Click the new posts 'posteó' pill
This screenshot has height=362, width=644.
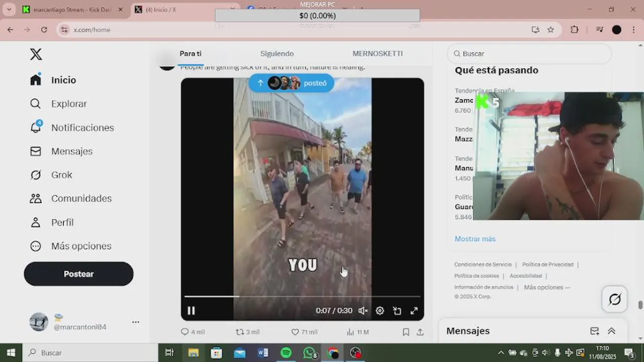click(x=291, y=83)
